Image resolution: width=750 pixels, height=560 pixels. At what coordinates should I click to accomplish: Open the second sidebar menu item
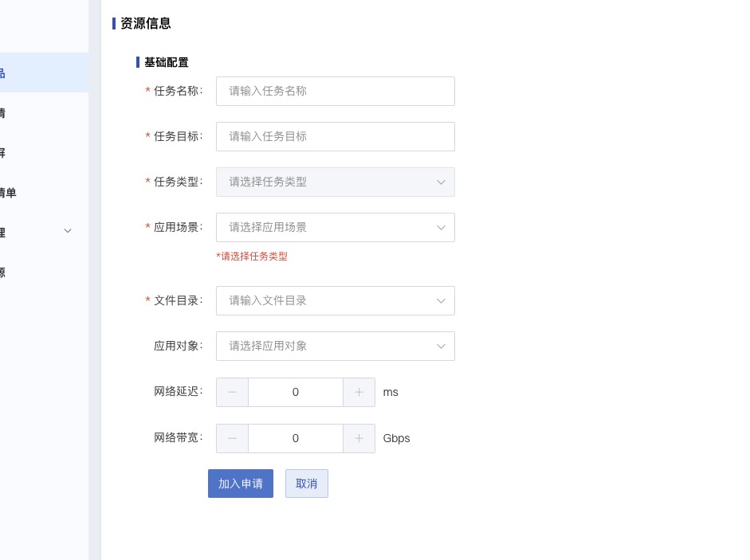44,113
